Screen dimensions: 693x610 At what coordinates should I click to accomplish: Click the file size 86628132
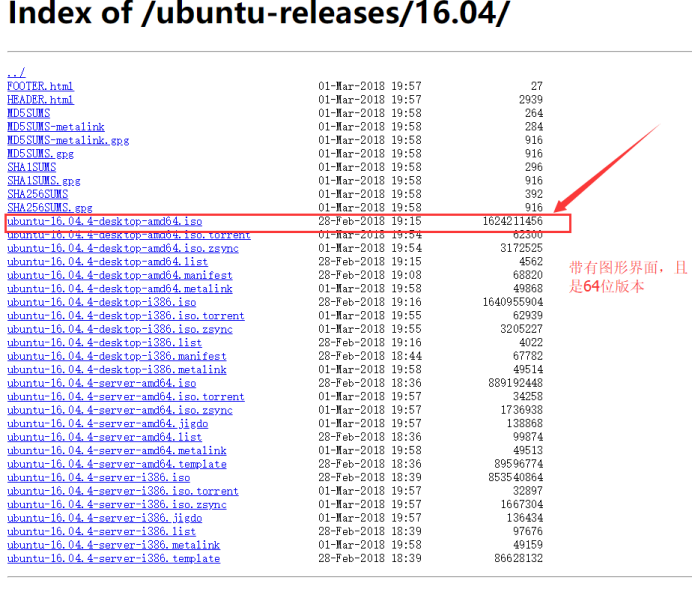(x=519, y=558)
